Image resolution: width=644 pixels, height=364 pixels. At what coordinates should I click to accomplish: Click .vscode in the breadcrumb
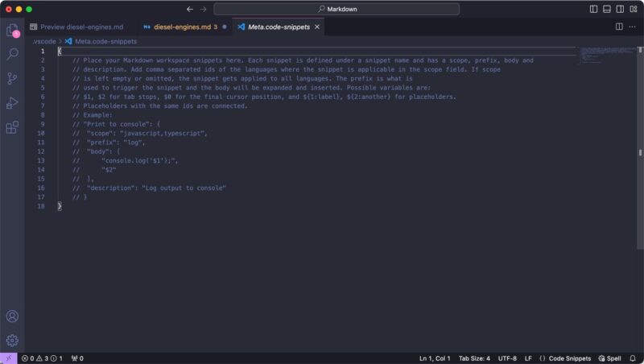pyautogui.click(x=44, y=42)
